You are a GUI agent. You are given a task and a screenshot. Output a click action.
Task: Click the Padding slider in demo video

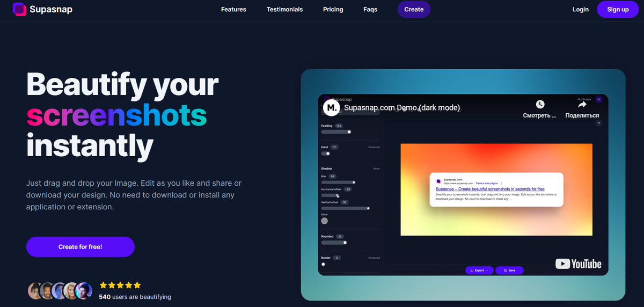pos(336,131)
